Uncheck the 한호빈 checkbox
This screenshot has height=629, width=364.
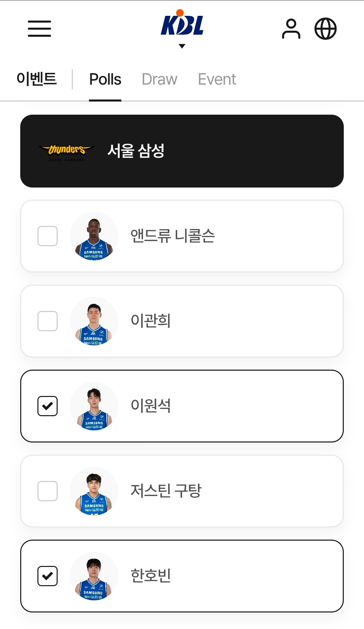point(48,576)
